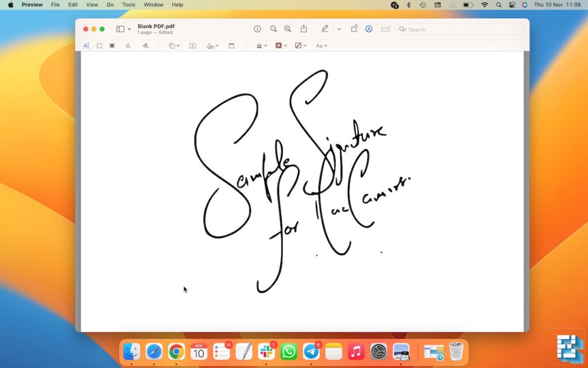Click the Zoom In magnifier button

point(288,29)
